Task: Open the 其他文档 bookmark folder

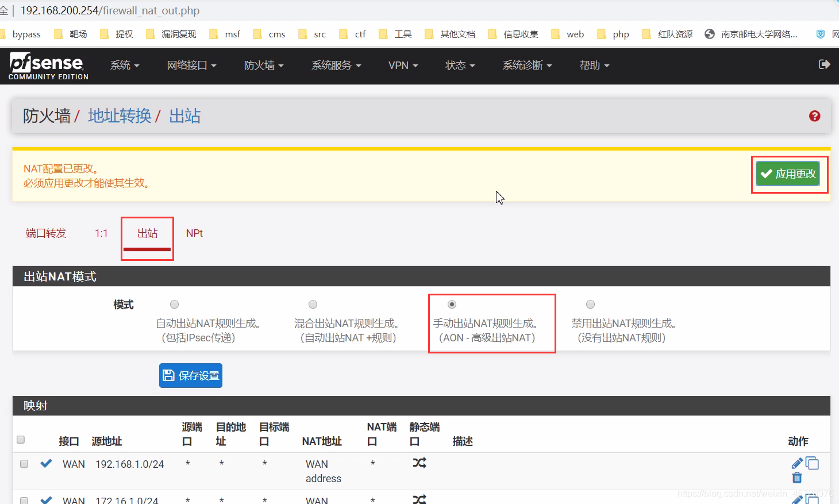Action: tap(450, 34)
